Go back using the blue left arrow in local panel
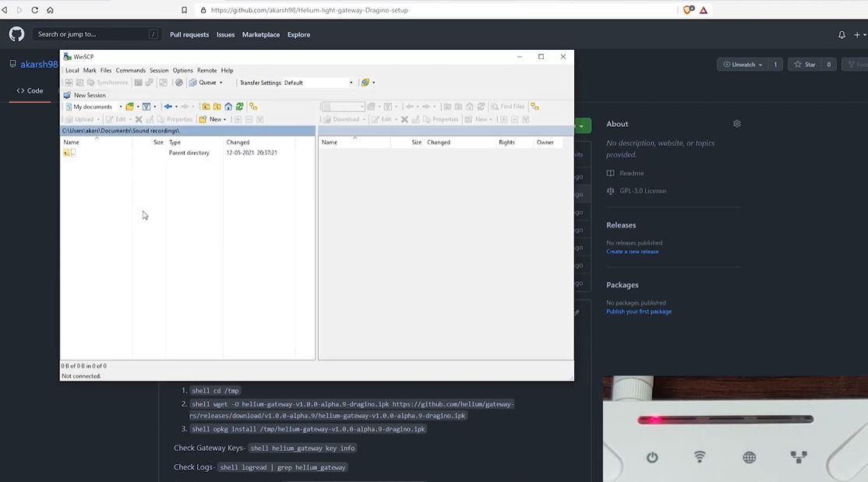Screen dimensions: 868x482 pyautogui.click(x=168, y=107)
